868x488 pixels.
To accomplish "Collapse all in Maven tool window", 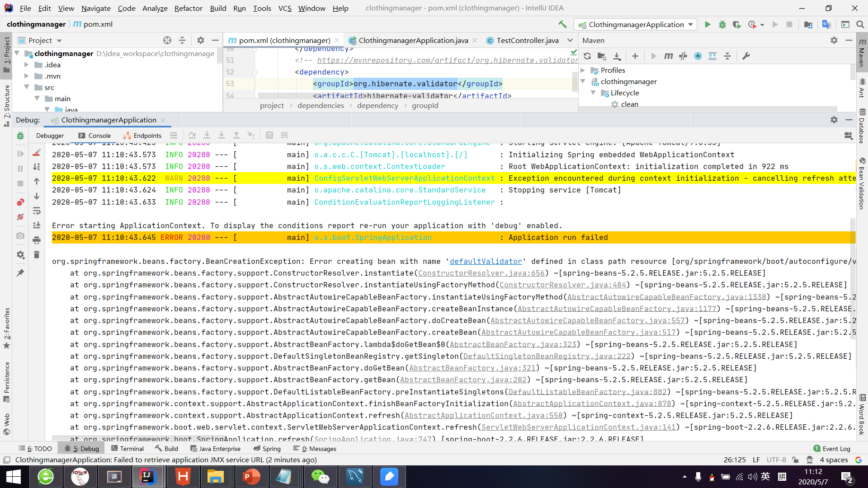I will tap(727, 56).
